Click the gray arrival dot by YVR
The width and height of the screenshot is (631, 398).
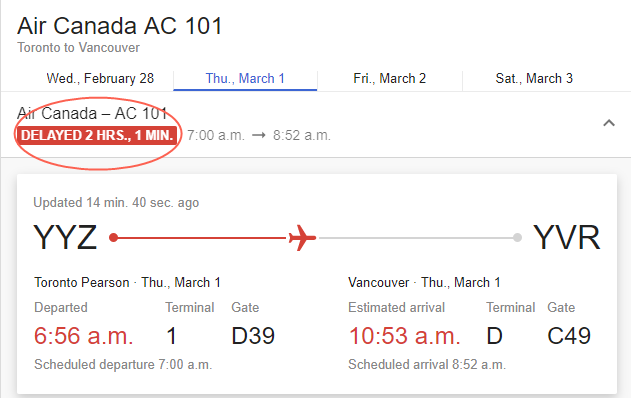click(x=518, y=238)
